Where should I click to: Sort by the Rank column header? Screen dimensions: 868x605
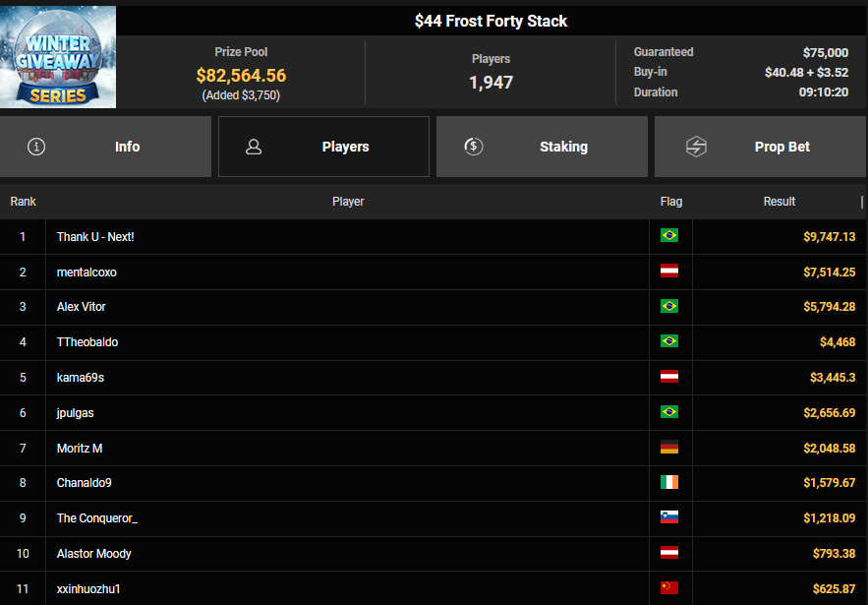(23, 202)
